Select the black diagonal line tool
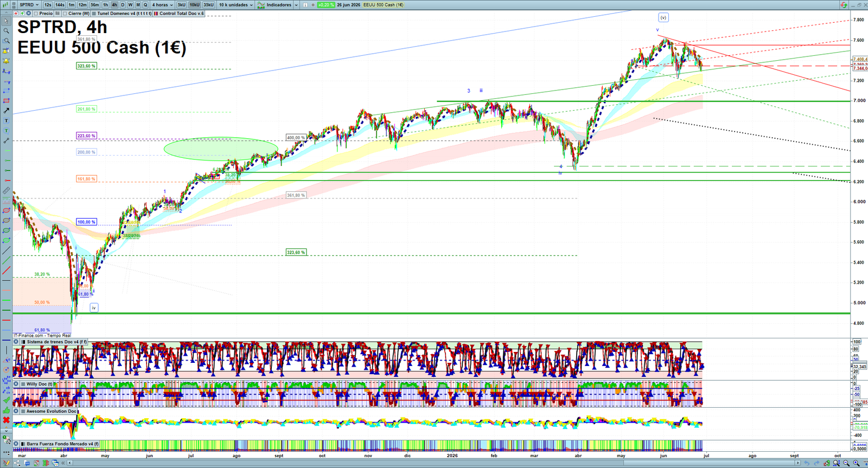 [7, 250]
